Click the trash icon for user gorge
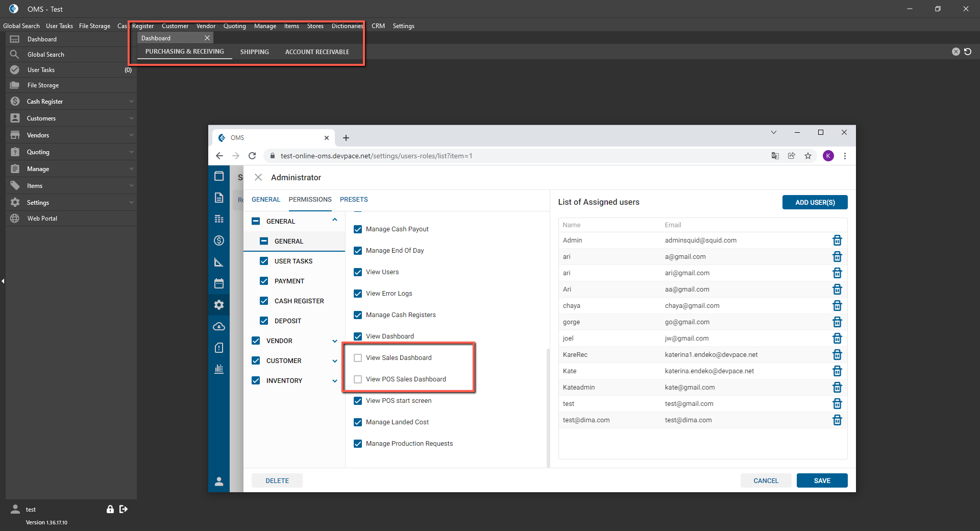 point(837,322)
